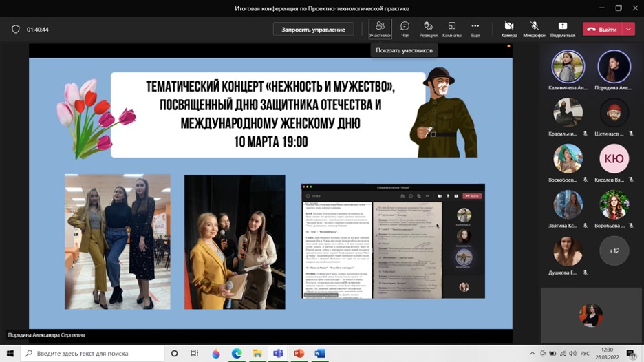Open Комнаты breakout rooms
The image size is (644, 362).
[451, 29]
